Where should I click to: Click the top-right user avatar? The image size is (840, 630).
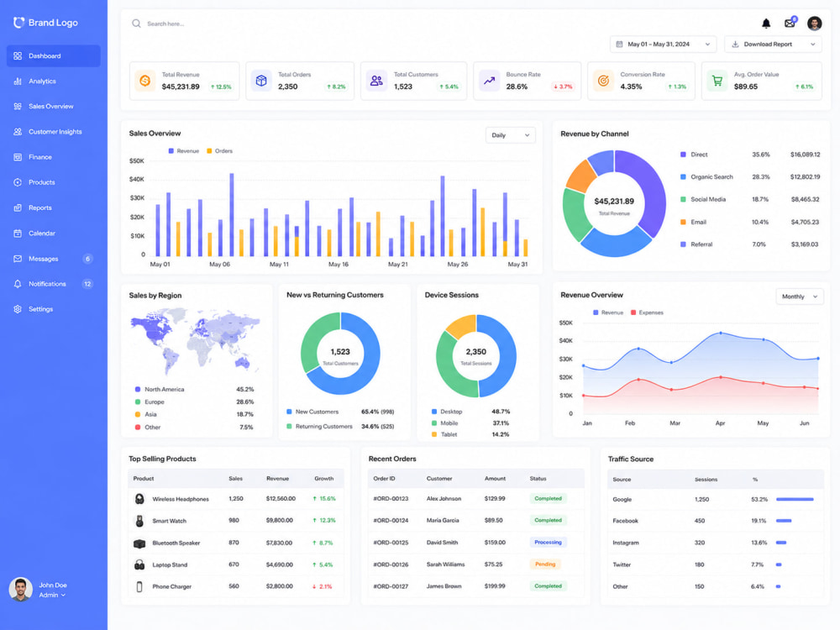pos(815,23)
